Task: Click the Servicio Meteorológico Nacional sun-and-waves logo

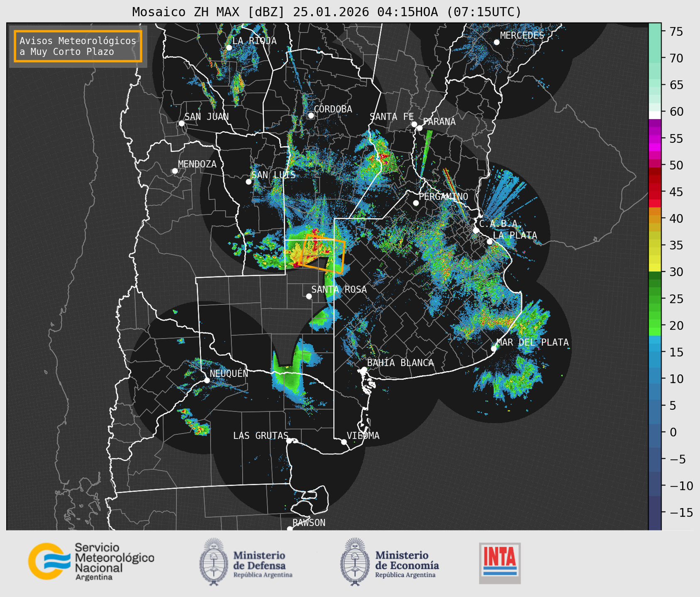Action: click(49, 561)
